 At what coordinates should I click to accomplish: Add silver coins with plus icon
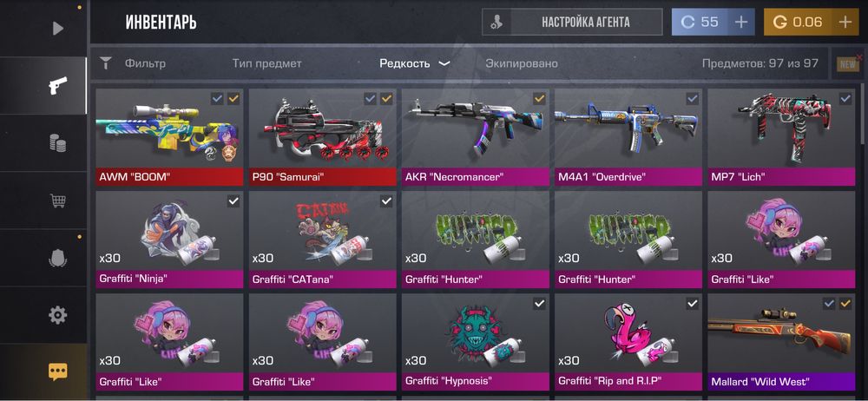click(x=740, y=23)
